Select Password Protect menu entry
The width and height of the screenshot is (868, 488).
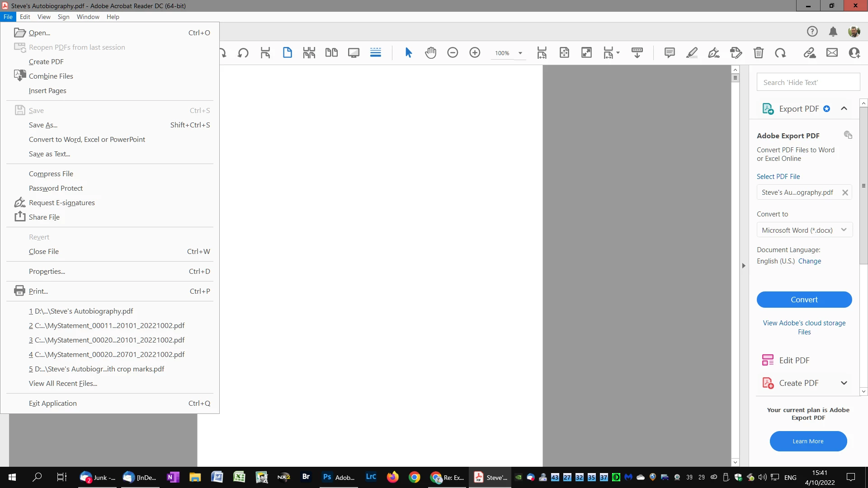point(56,188)
